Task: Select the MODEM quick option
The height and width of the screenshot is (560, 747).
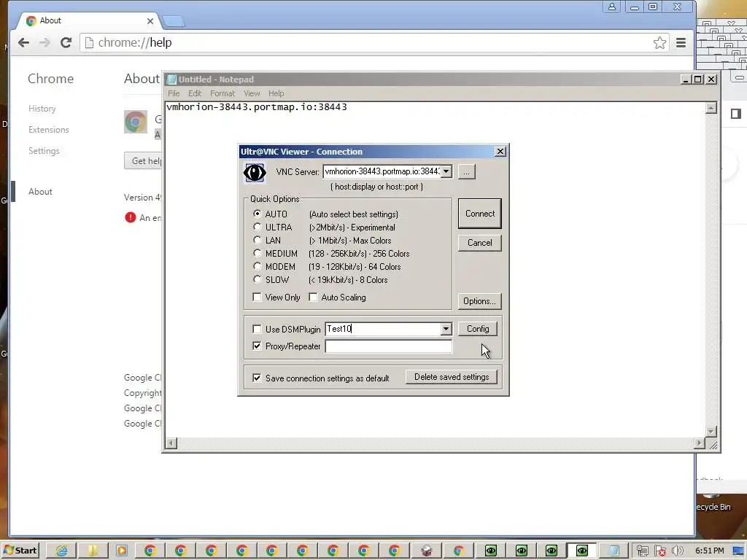Action: 258,267
